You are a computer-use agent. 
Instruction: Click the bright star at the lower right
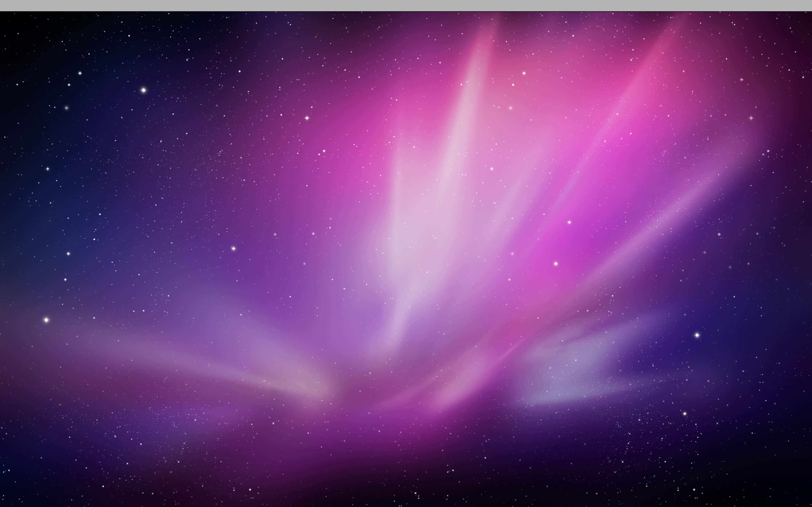tap(697, 335)
